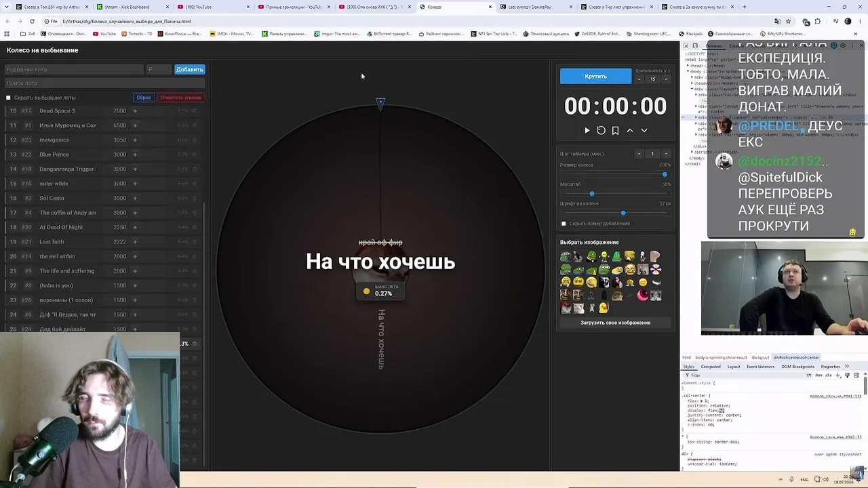
Task: Go back with the browser back arrow
Action: [x=7, y=21]
